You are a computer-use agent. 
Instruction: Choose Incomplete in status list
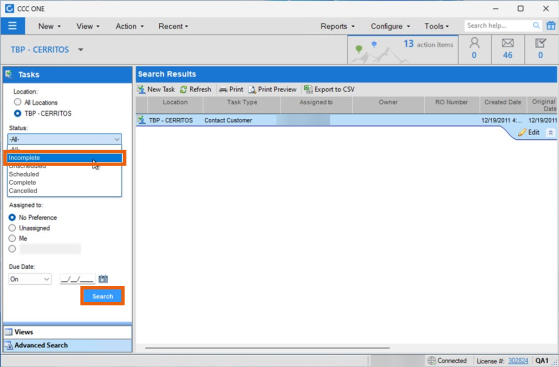click(65, 158)
